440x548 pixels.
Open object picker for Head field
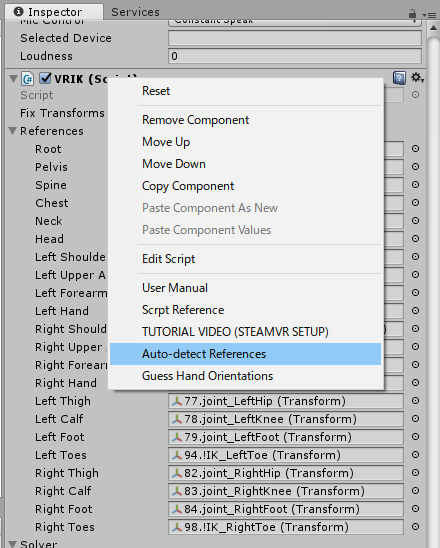(x=415, y=239)
